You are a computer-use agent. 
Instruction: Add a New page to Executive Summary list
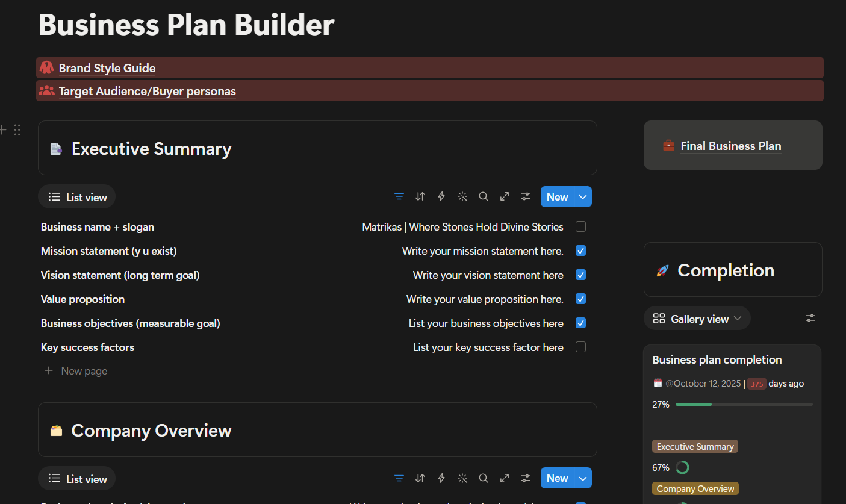(x=76, y=371)
